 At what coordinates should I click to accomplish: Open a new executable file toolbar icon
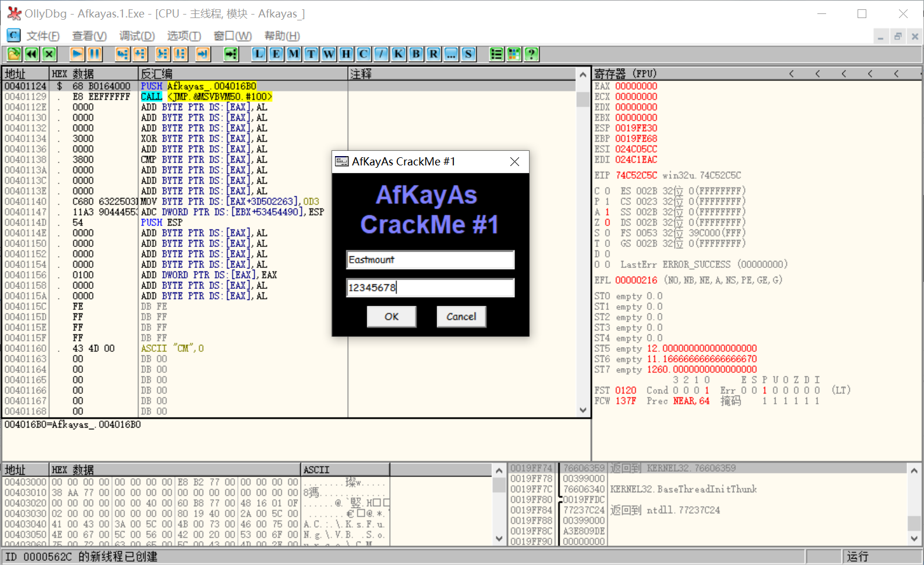click(x=14, y=54)
